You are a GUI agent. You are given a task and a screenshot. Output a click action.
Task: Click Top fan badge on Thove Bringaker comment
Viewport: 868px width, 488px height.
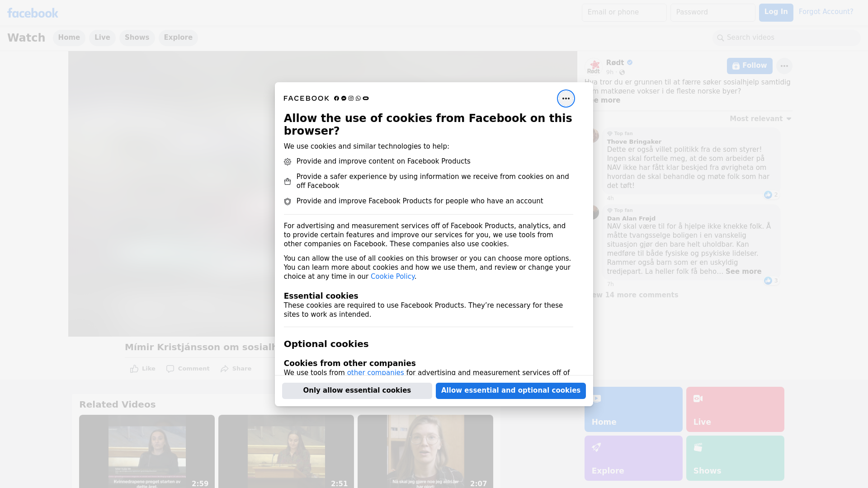[620, 134]
